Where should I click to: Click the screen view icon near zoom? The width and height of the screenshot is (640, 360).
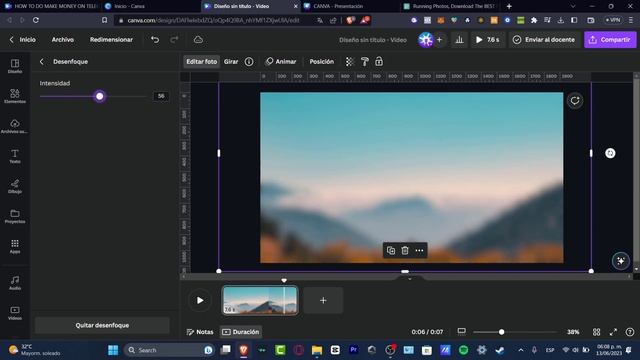(x=462, y=331)
